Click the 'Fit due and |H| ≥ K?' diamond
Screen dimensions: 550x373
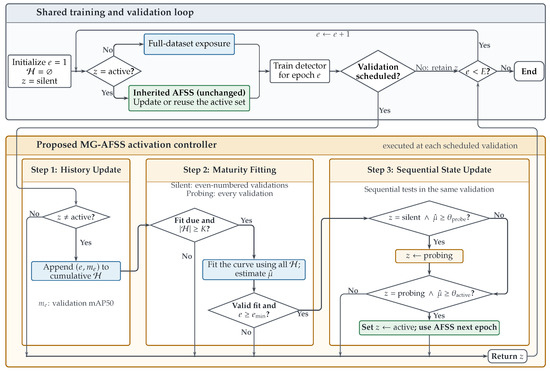(194, 225)
